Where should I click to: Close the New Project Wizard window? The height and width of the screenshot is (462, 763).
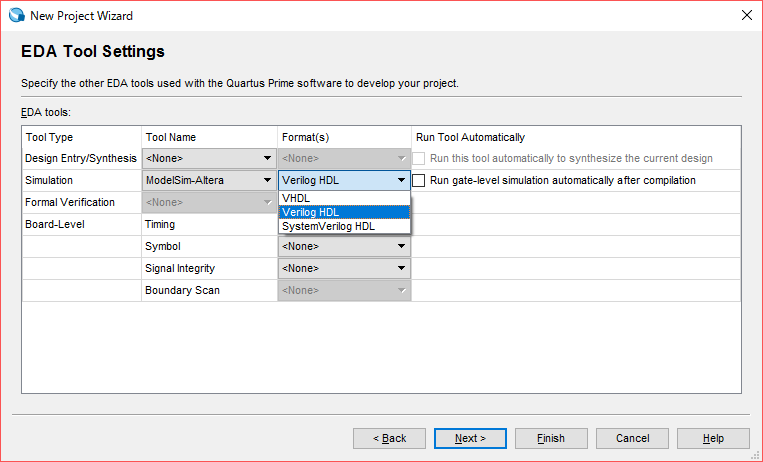pyautogui.click(x=746, y=16)
